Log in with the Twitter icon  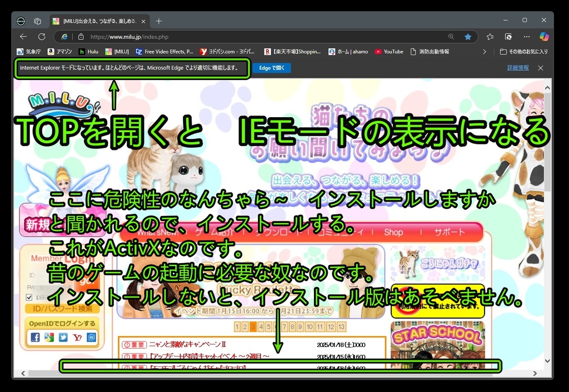(x=63, y=337)
